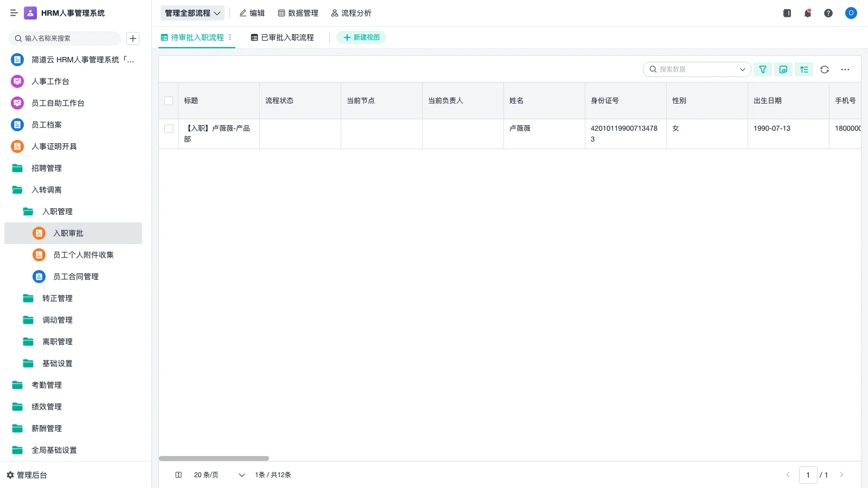Toggle the select-all checkbox in table header
The height and width of the screenshot is (488, 868).
[169, 101]
